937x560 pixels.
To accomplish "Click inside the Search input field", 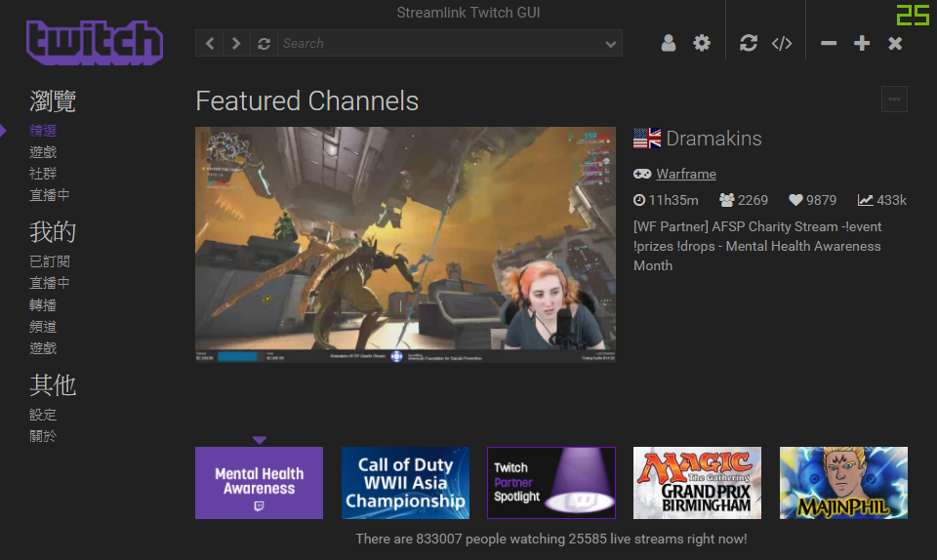I will coord(439,44).
